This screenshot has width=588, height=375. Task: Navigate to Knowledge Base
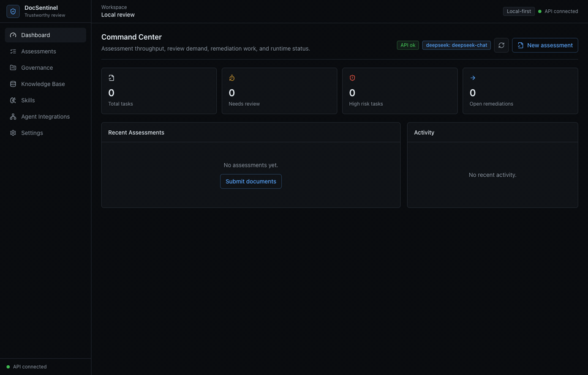[x=45, y=84]
